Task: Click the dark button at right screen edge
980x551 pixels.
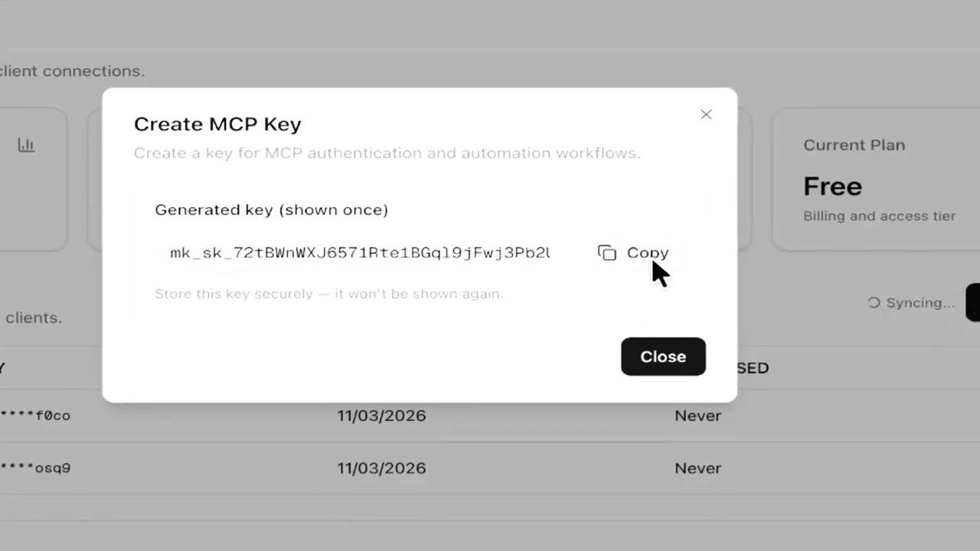Action: 973,302
